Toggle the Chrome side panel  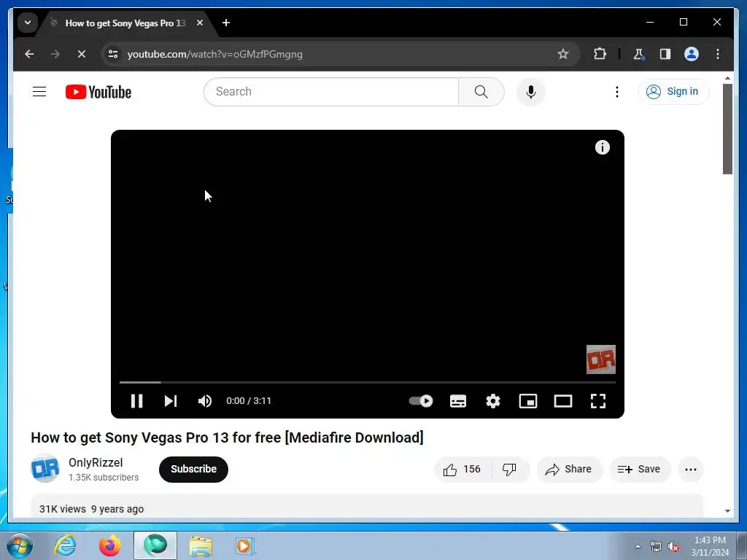(665, 54)
